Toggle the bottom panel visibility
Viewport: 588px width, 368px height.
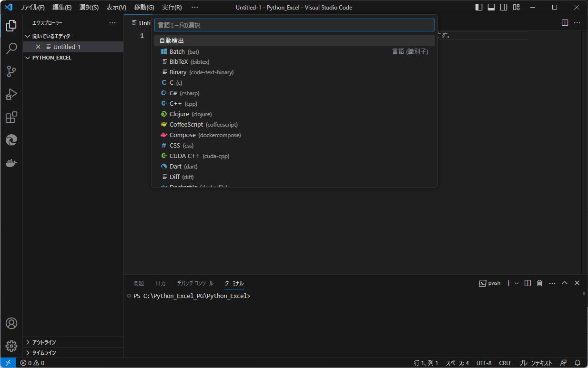(491, 7)
